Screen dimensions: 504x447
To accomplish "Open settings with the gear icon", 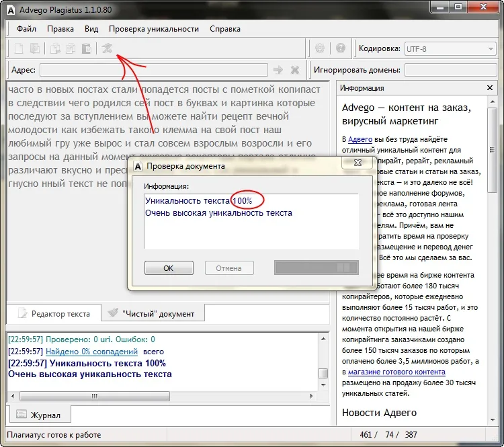I will pos(320,48).
